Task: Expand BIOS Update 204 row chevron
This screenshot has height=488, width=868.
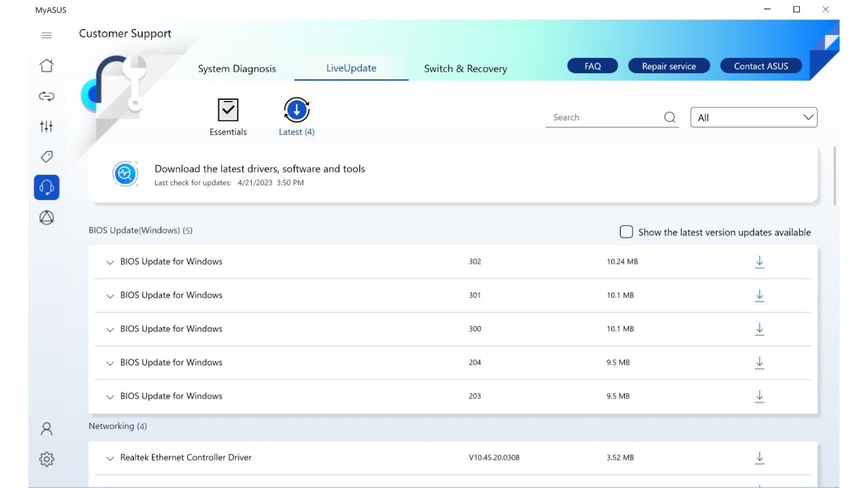Action: (x=110, y=363)
